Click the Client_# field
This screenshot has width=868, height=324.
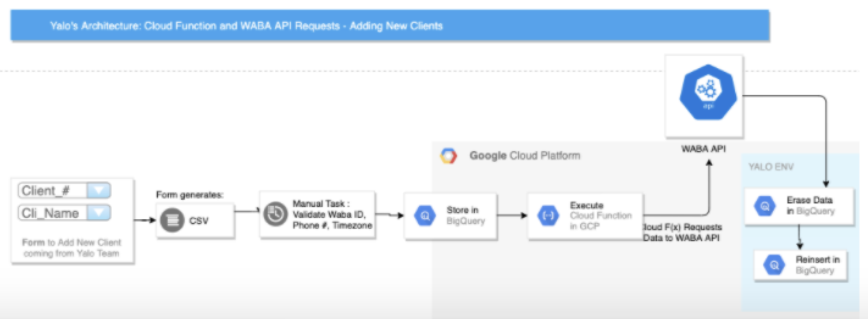tap(64, 190)
